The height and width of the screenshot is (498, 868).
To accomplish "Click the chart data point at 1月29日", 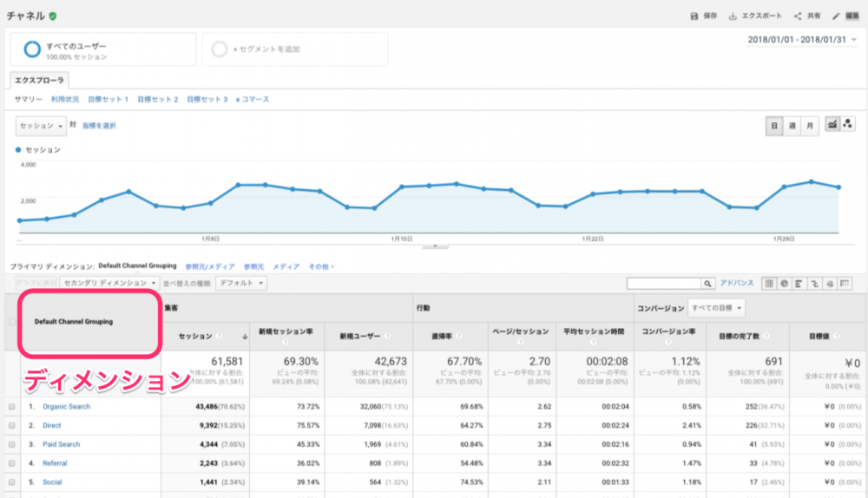I will coord(784,187).
